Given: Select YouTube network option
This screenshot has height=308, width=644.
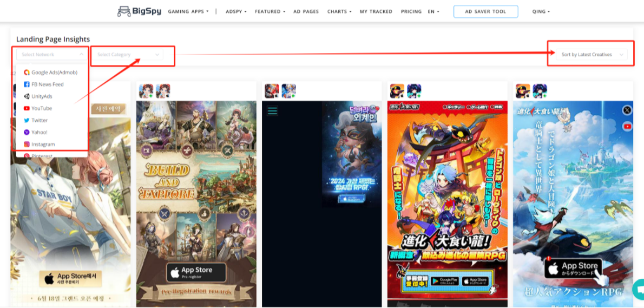Looking at the screenshot, I should click(x=41, y=108).
